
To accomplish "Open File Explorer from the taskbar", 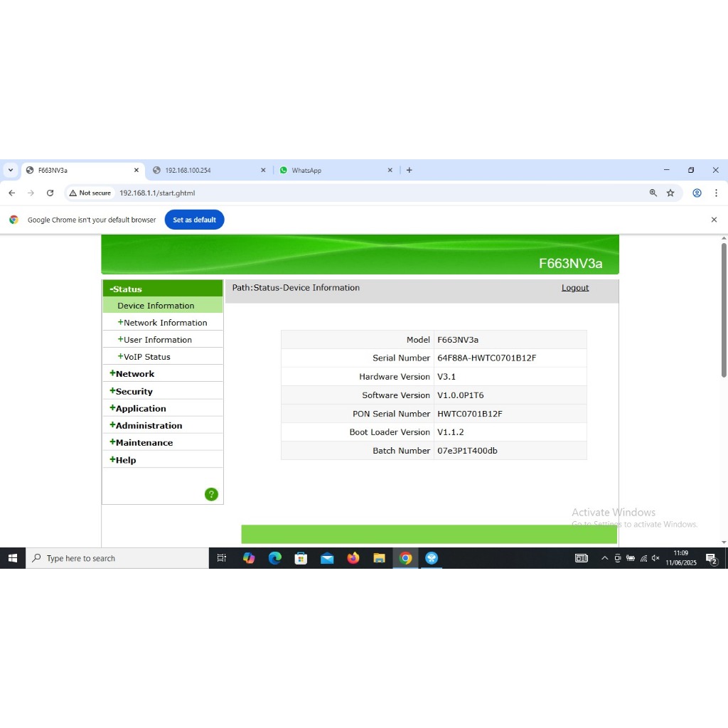I will pos(379,558).
